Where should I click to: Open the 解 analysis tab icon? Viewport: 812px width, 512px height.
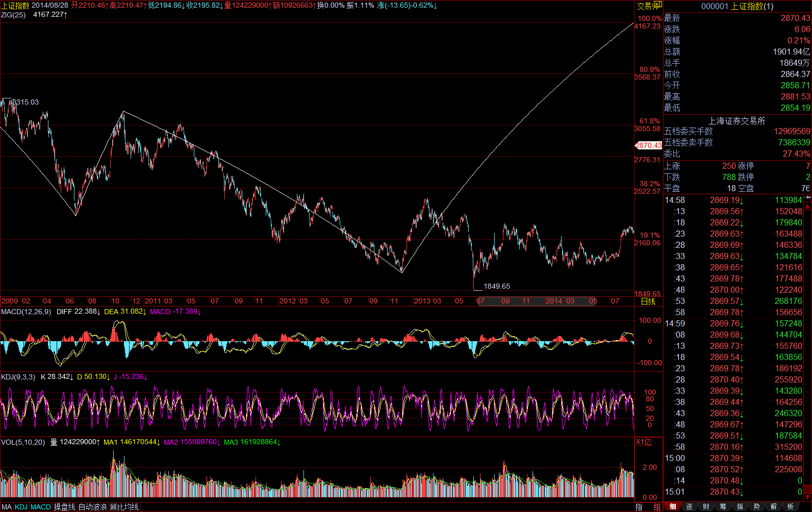click(x=774, y=506)
